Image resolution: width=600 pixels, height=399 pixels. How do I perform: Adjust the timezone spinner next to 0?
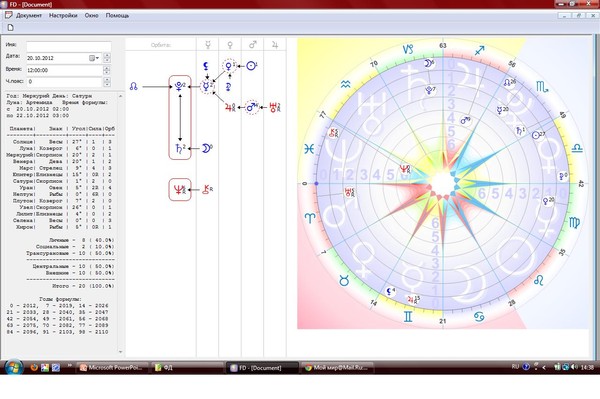click(x=107, y=81)
